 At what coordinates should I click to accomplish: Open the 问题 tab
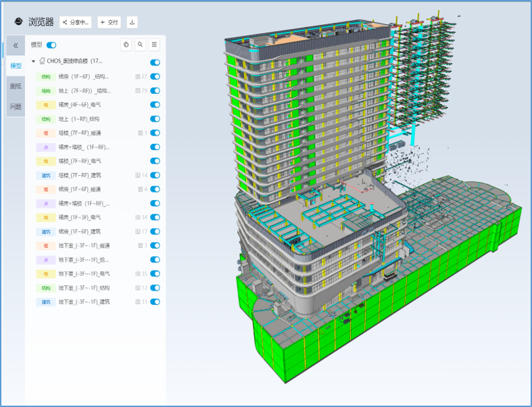[16, 107]
